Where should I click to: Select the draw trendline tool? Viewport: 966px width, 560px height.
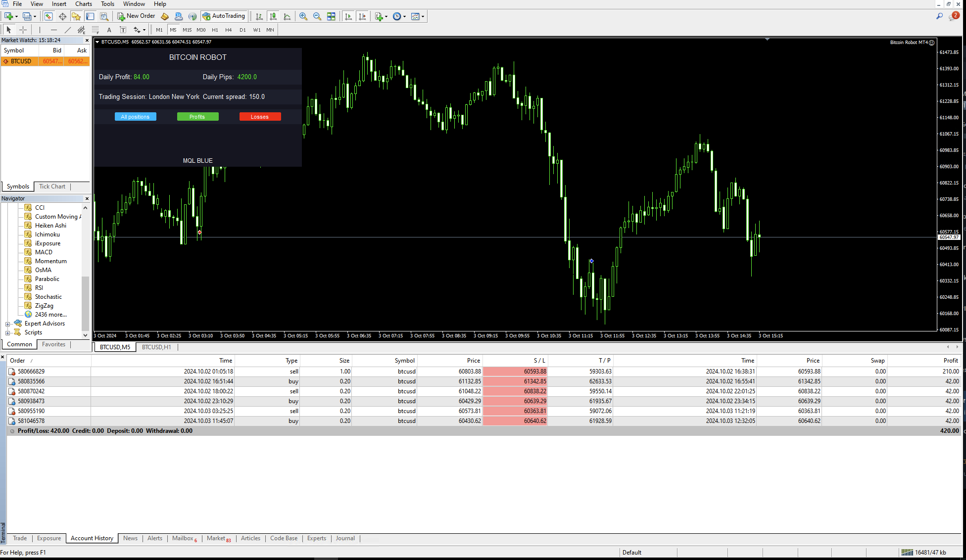(x=68, y=30)
